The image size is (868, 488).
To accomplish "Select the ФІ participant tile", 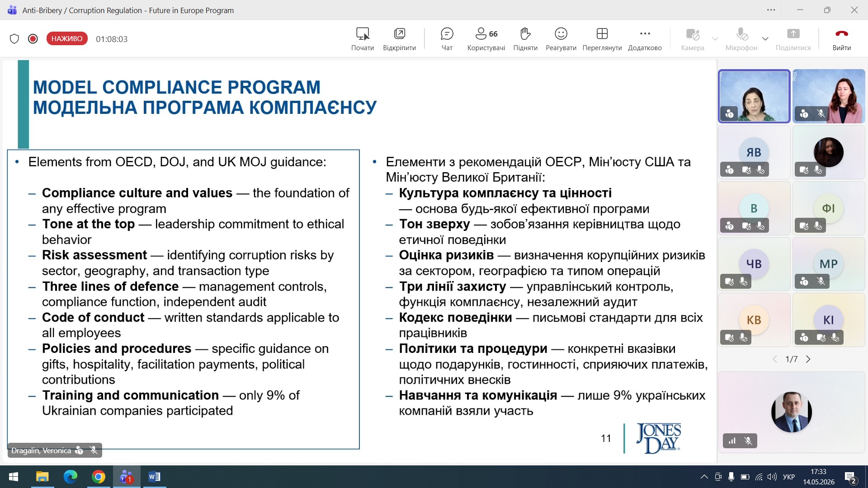I will tap(829, 208).
